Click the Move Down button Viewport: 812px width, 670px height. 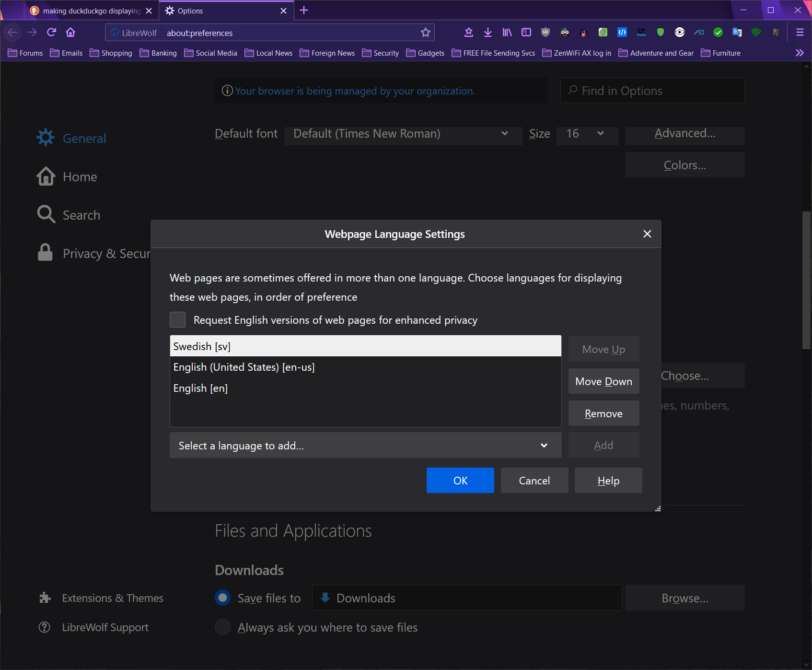(603, 381)
